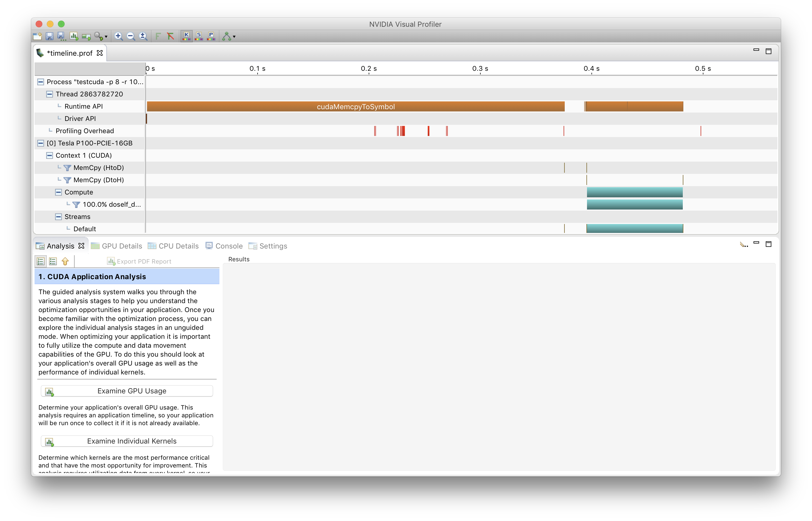The image size is (812, 521).
Task: Toggle unguided analysis mode icon
Action: point(53,261)
